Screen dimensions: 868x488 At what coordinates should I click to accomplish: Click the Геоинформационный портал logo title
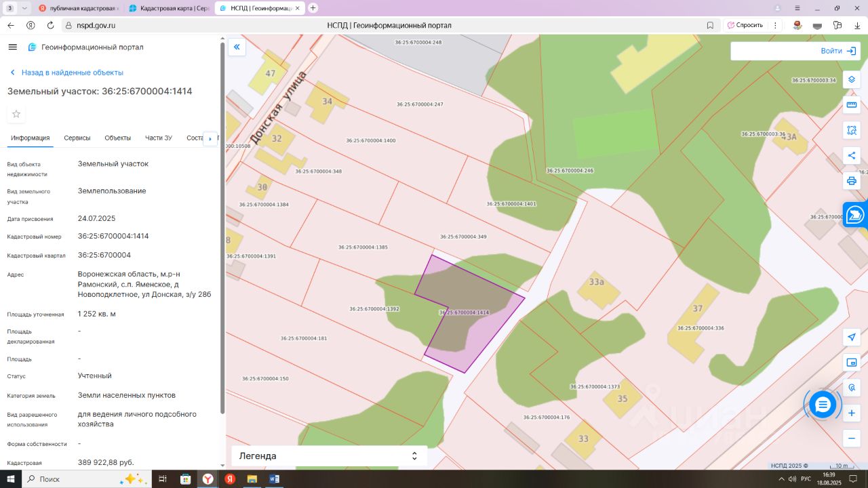click(x=85, y=47)
